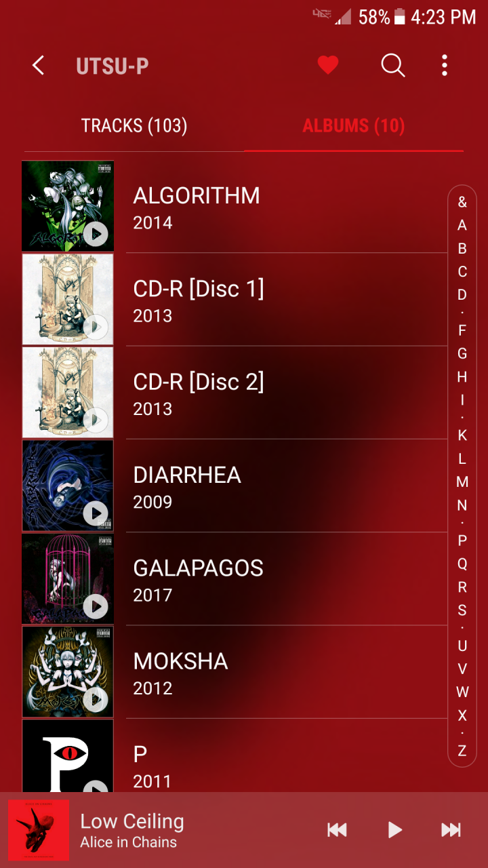Viewport: 488px width, 868px height.
Task: Open search with the magnifier icon
Action: click(393, 66)
